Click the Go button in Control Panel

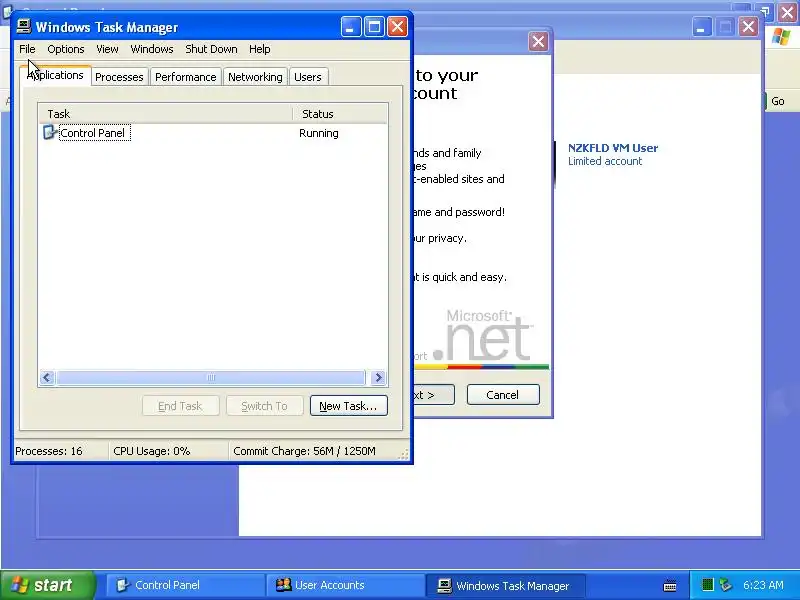tap(777, 101)
